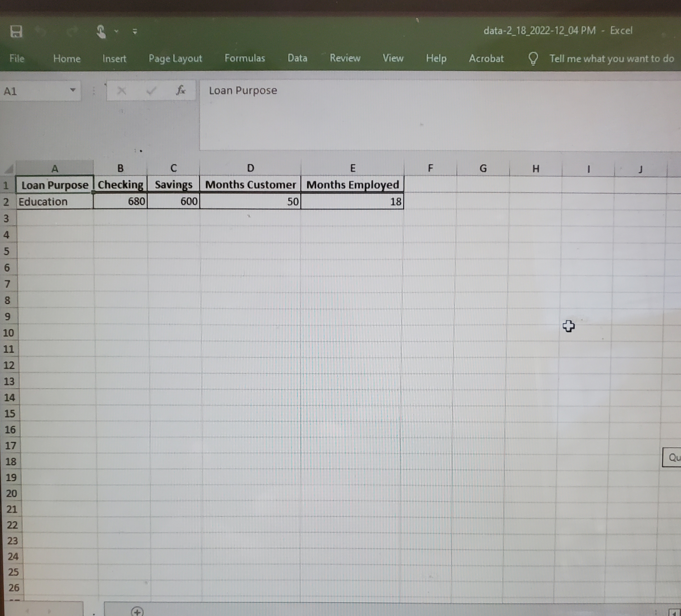Open the File tab
681x616 pixels.
(17, 59)
